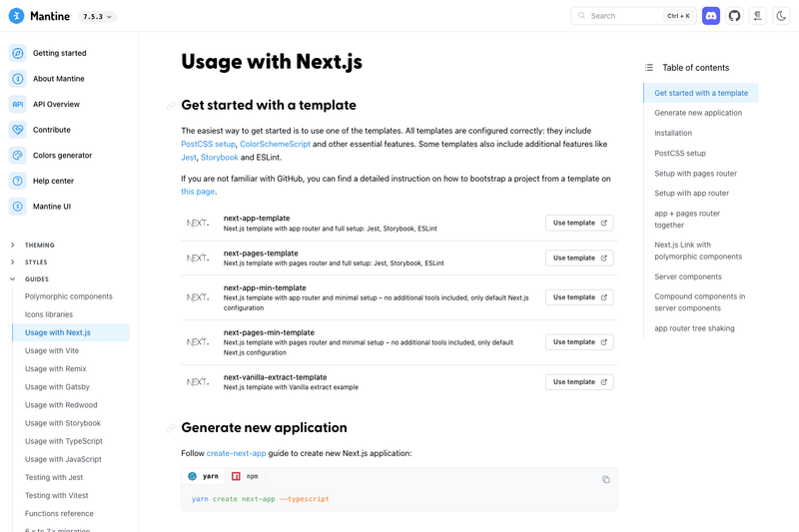Click the About Mantine icon
The width and height of the screenshot is (799, 532).
pyautogui.click(x=18, y=79)
